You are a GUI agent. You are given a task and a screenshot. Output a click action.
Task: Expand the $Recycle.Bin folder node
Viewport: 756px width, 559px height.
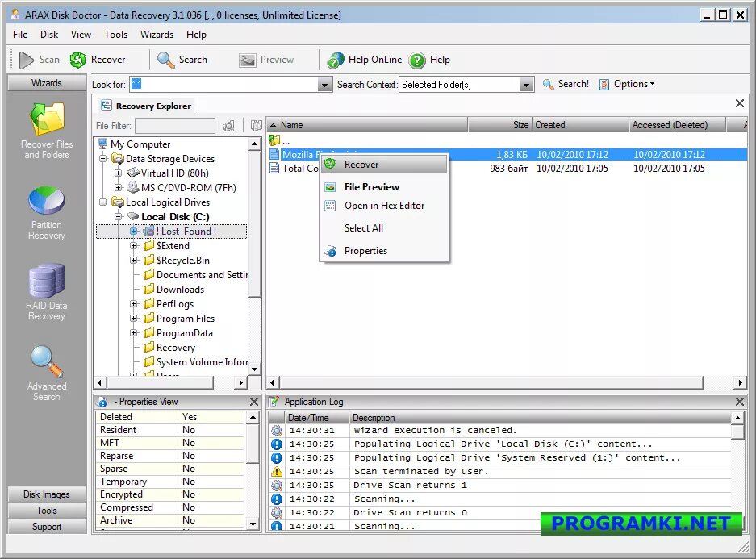click(134, 261)
